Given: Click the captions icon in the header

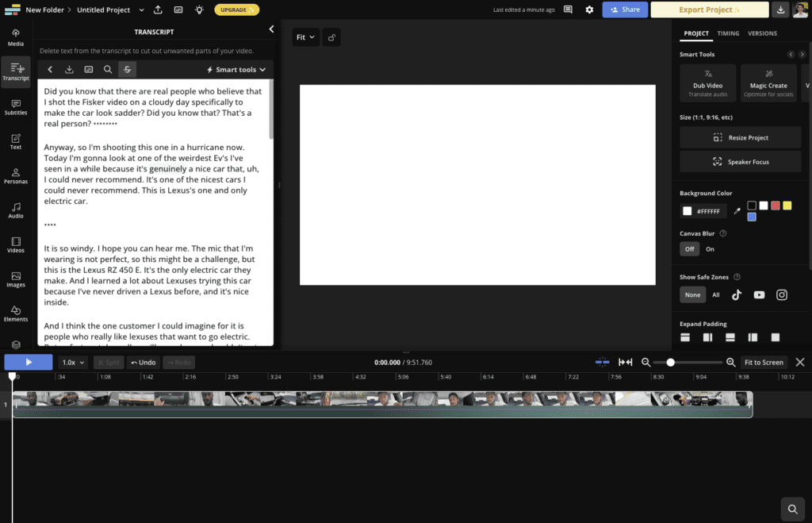Looking at the screenshot, I should [178, 10].
